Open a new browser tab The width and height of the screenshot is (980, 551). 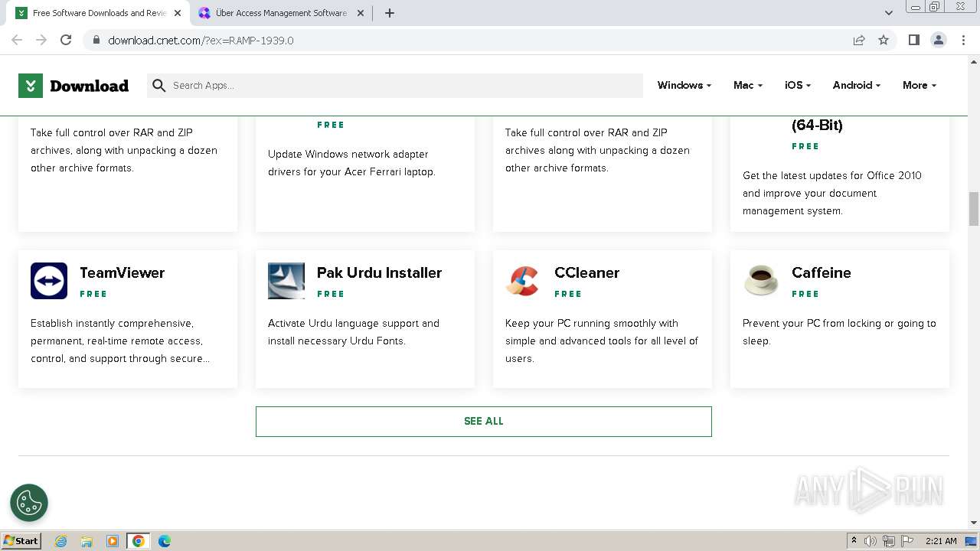(x=390, y=13)
